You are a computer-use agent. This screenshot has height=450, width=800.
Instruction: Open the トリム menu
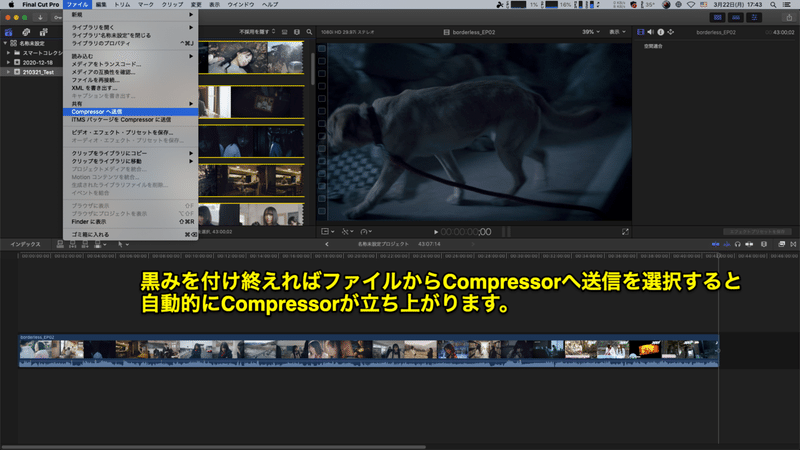coord(122,5)
